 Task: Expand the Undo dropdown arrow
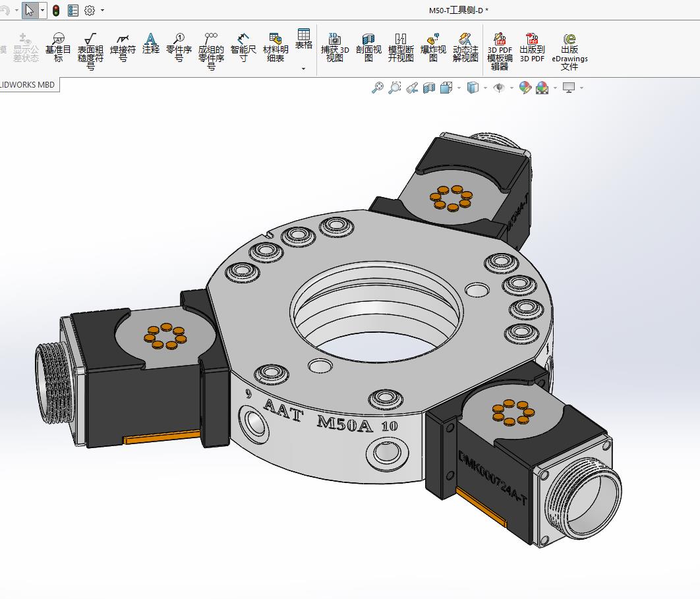click(16, 11)
